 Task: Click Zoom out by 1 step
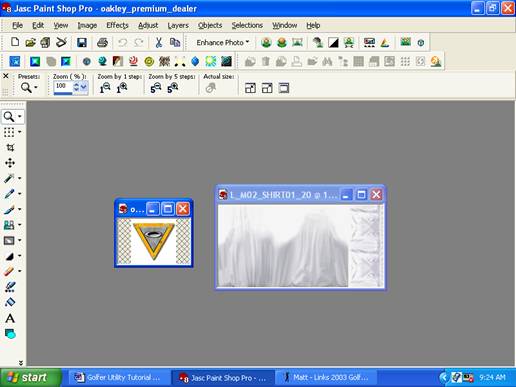[x=105, y=88]
